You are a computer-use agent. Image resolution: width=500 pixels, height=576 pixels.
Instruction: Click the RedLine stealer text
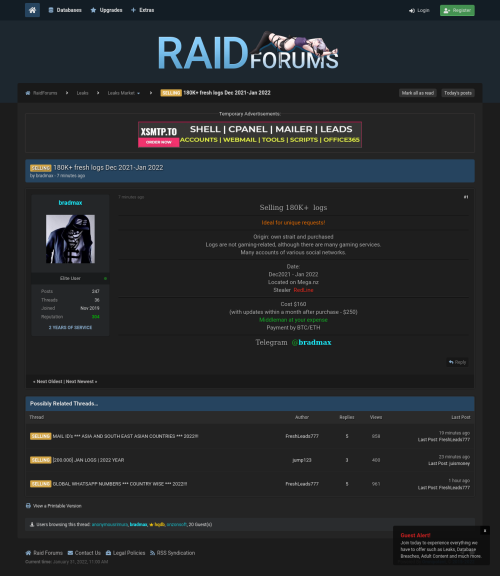tap(303, 290)
